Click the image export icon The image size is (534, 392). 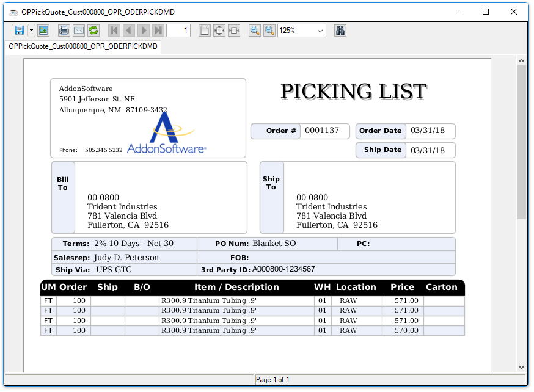[43, 31]
